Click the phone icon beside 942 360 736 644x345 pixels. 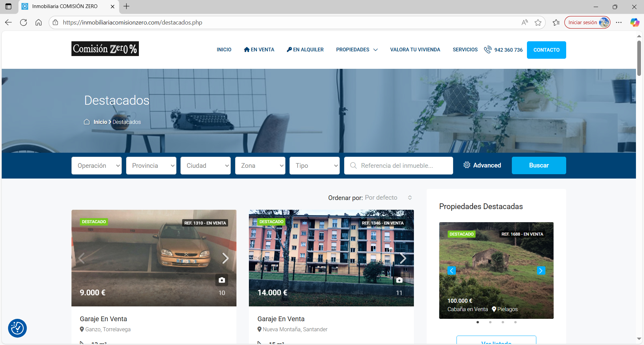pos(488,49)
